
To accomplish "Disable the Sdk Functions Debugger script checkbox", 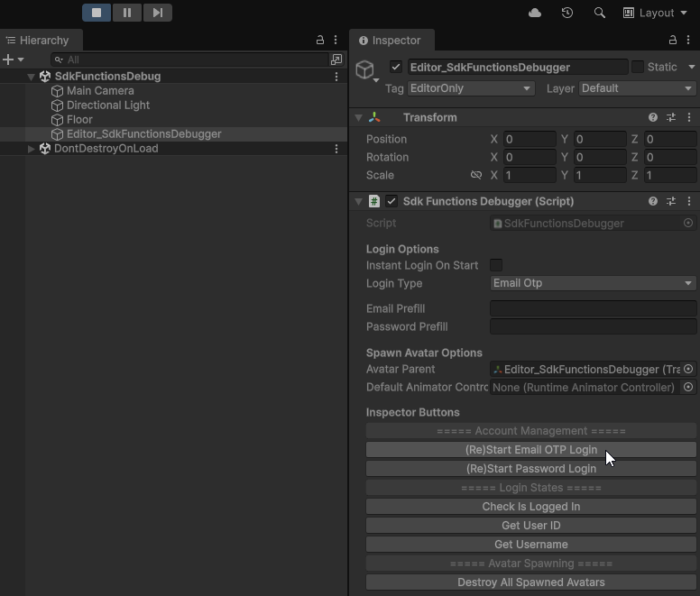I will point(391,201).
